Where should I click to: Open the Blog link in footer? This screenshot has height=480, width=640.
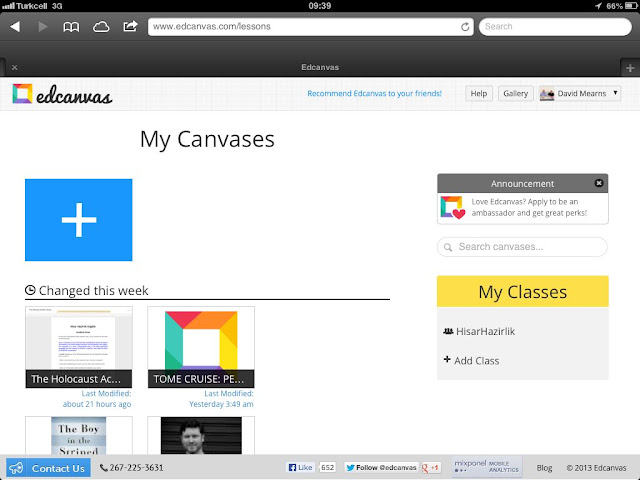(x=544, y=468)
